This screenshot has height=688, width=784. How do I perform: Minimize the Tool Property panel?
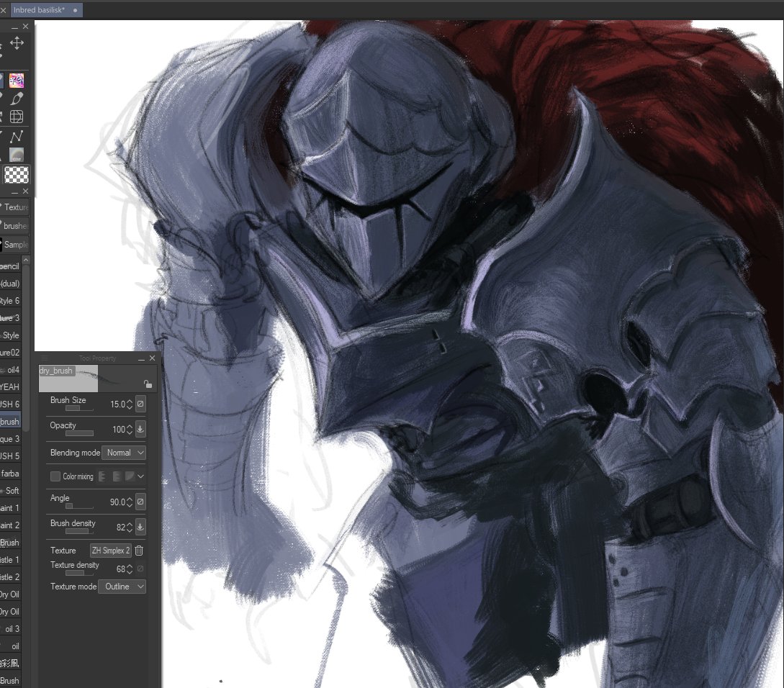point(141,358)
